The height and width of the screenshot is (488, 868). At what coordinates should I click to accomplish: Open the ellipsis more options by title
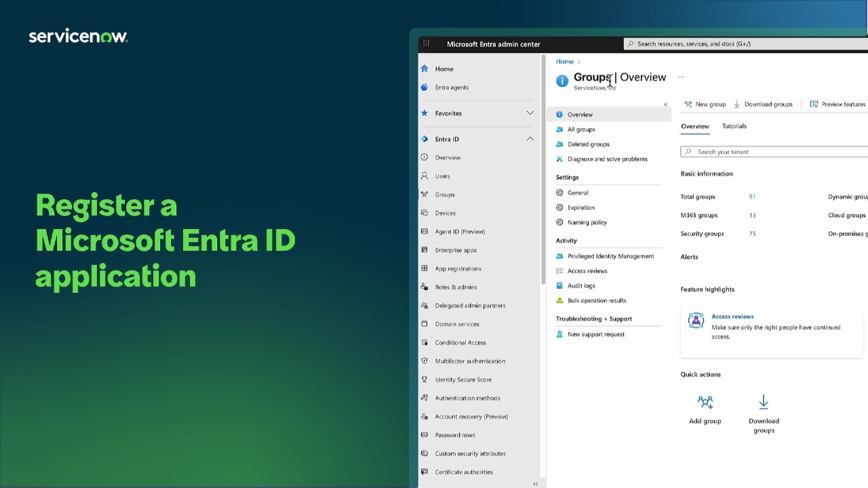681,77
